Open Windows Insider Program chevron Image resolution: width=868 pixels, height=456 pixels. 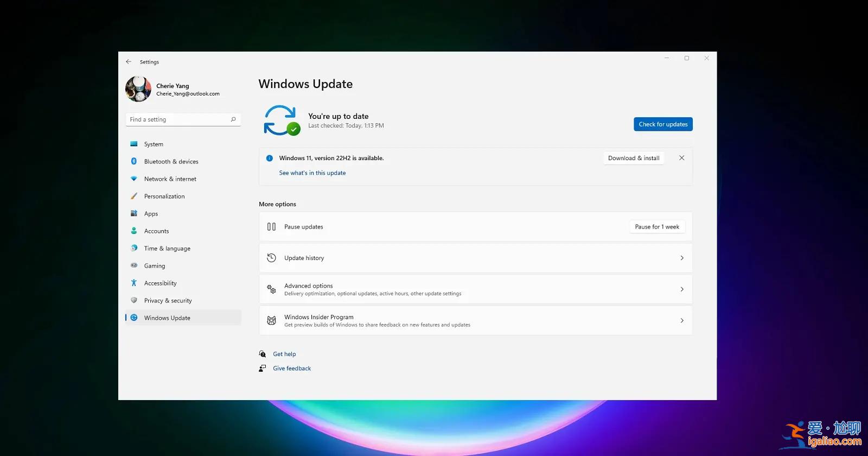coord(682,321)
